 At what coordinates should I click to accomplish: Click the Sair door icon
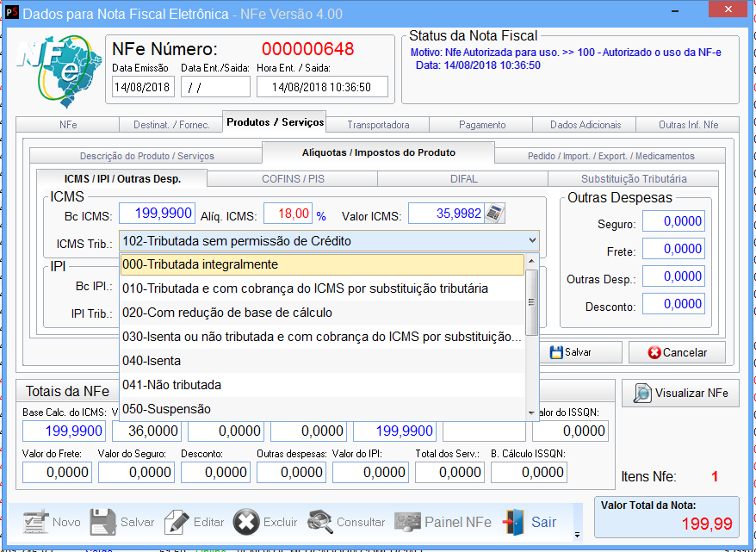513,522
